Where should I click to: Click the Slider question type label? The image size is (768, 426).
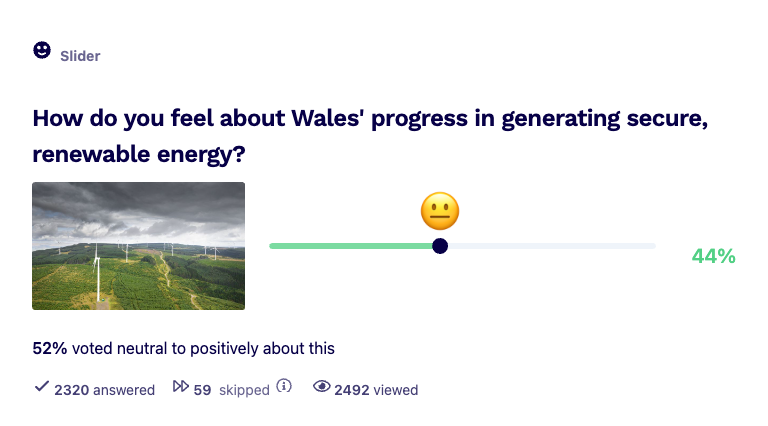pos(80,56)
